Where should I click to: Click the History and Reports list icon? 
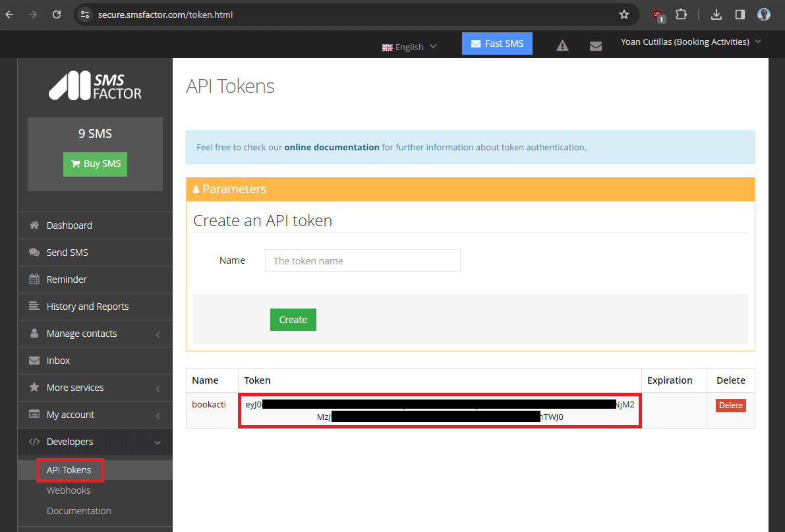click(34, 306)
